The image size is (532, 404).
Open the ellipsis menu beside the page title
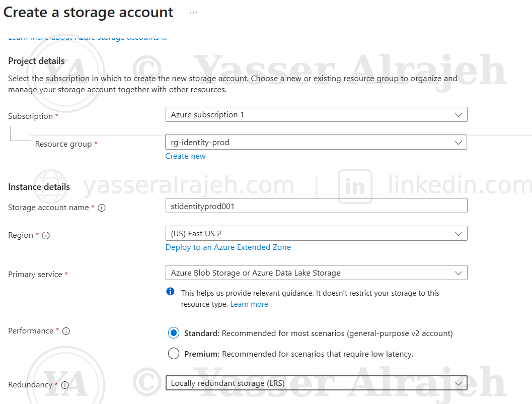193,13
